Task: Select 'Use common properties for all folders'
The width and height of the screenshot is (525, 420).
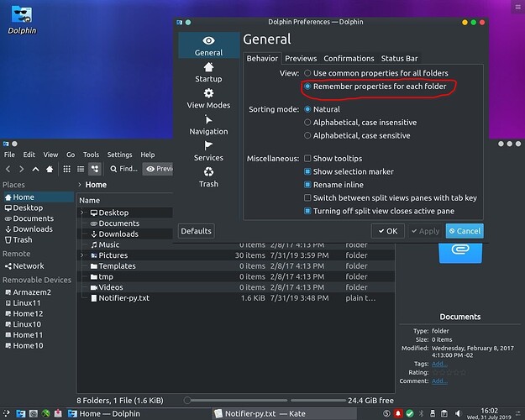Action: coord(308,74)
